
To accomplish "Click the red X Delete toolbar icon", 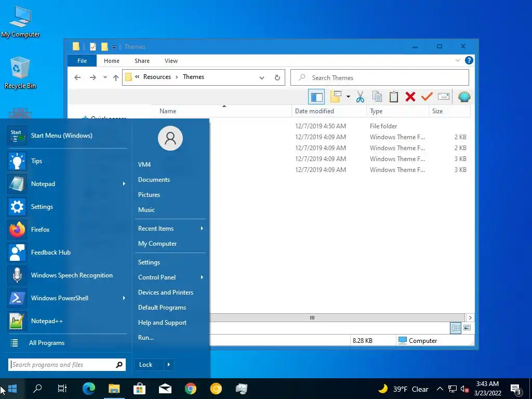I will point(410,97).
